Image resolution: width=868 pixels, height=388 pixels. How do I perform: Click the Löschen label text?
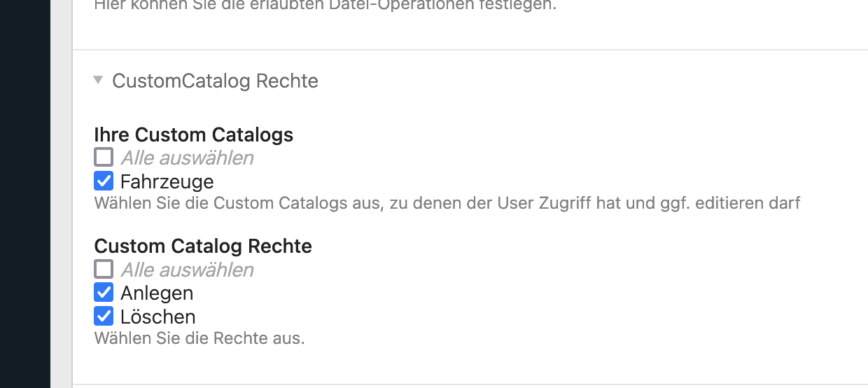(x=157, y=317)
